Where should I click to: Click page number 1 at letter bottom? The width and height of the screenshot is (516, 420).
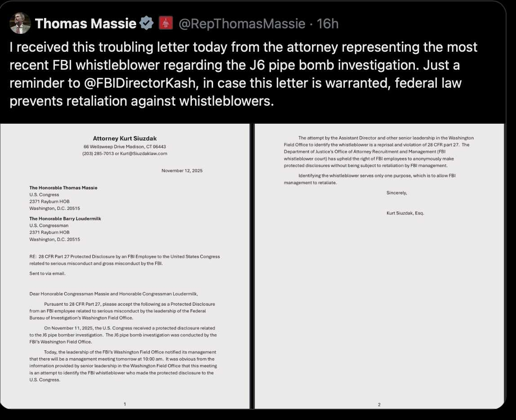tap(125, 404)
